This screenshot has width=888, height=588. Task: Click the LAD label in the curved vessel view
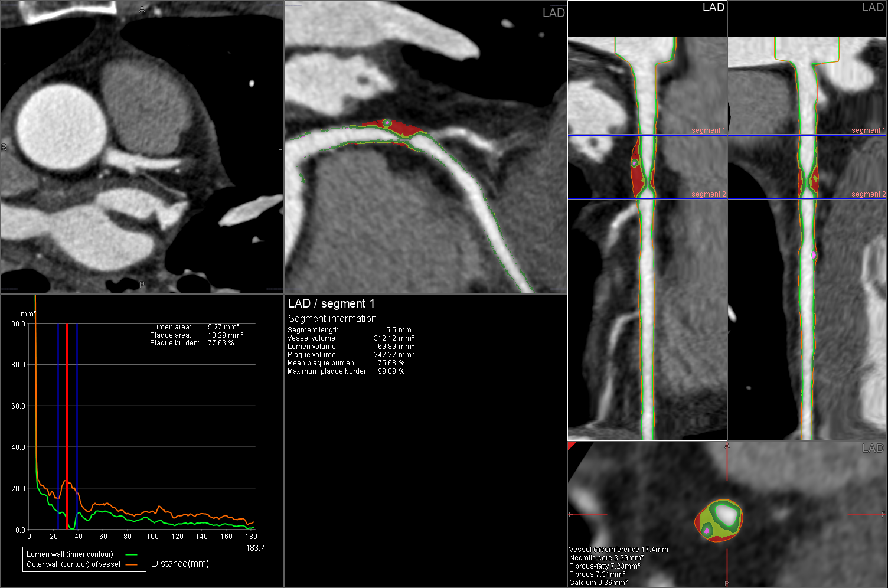coord(553,13)
